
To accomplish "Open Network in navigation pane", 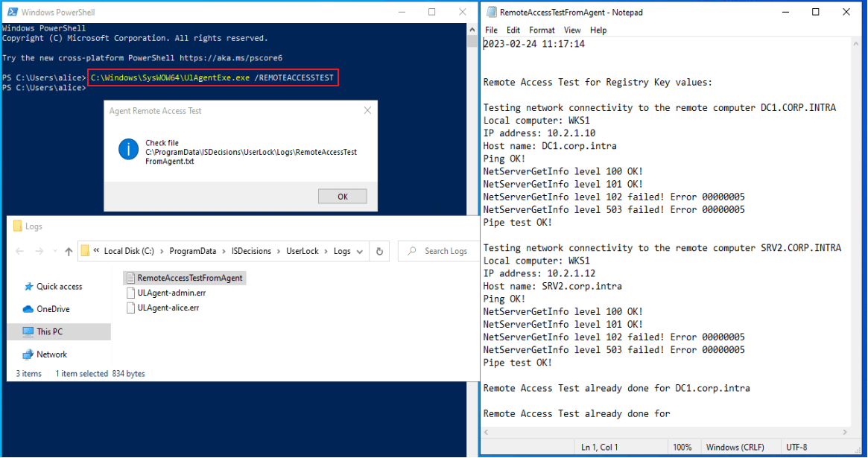I will coord(51,354).
